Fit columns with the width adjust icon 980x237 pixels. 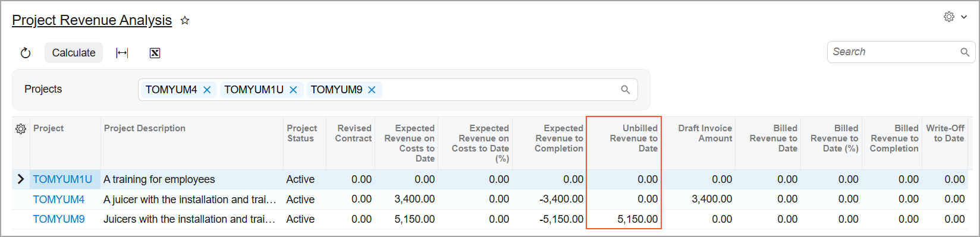pos(122,53)
